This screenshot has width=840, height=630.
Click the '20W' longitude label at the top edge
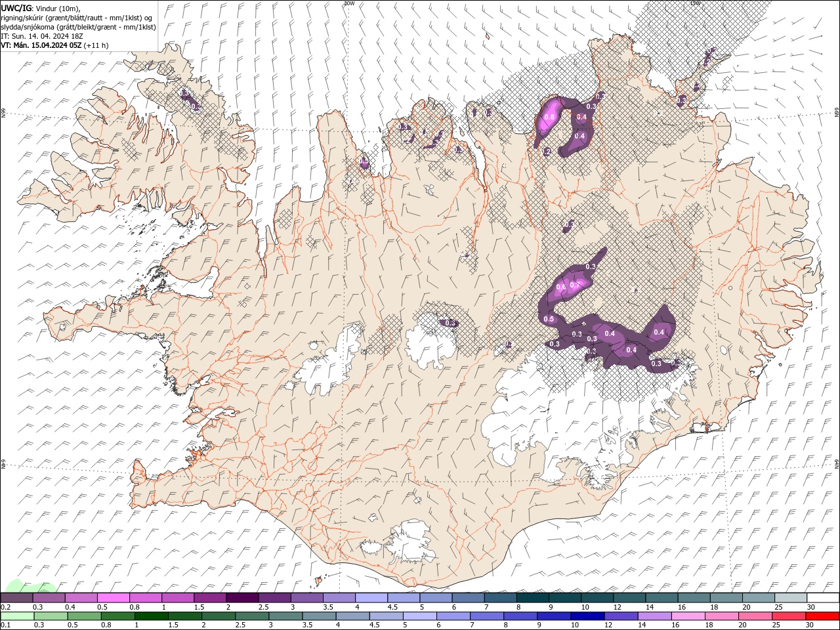coord(349,3)
